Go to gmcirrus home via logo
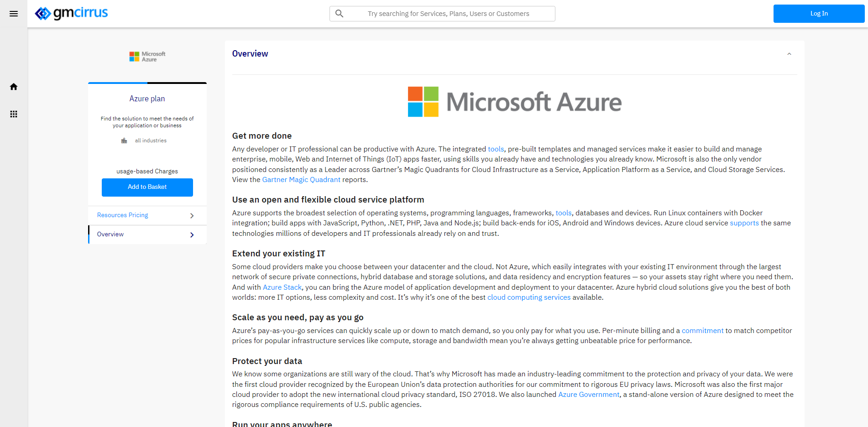The image size is (868, 427). coord(71,13)
